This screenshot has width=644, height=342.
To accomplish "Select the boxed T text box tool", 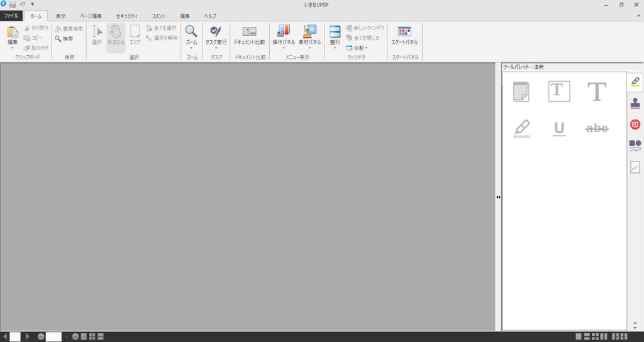I will click(559, 91).
